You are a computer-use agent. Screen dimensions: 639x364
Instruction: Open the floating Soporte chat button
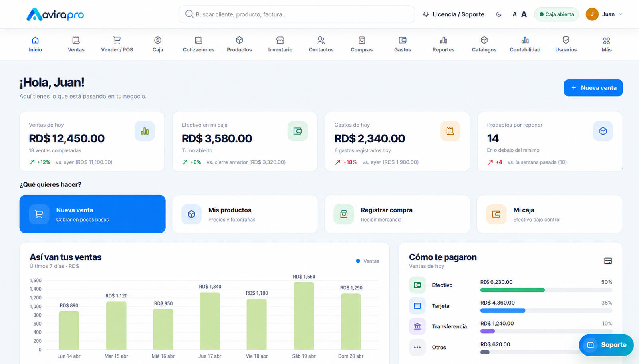606,345
